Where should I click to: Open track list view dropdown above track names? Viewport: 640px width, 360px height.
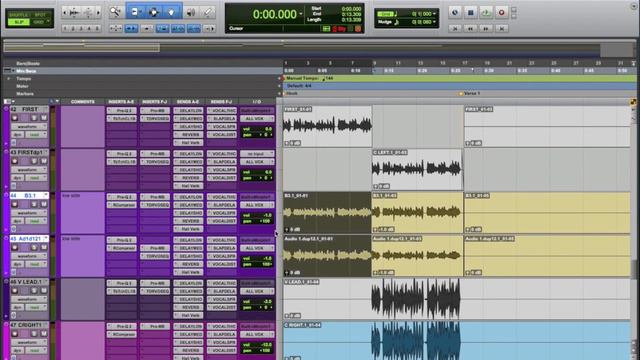pyautogui.click(x=9, y=101)
